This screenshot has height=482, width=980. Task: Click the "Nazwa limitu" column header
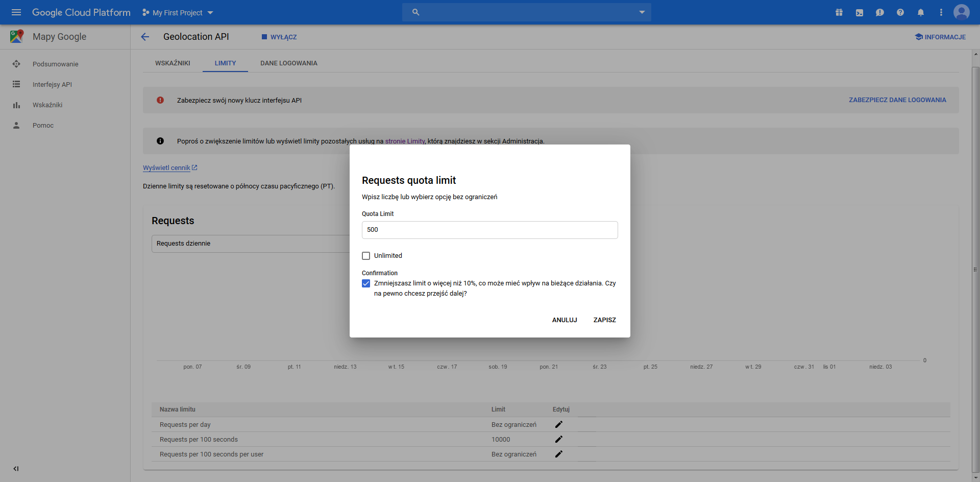[177, 409]
